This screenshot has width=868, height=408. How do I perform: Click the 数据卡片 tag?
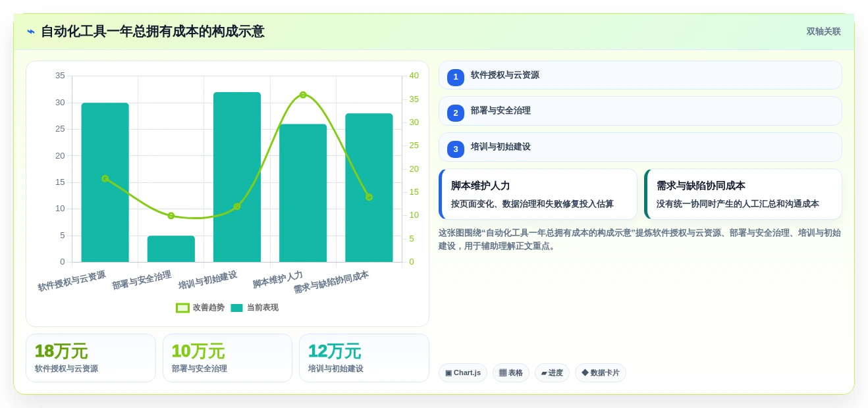pos(601,372)
